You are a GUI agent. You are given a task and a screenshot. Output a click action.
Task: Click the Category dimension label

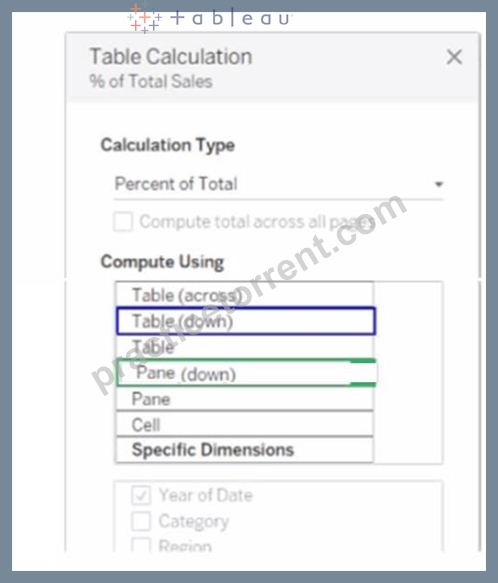194,522
